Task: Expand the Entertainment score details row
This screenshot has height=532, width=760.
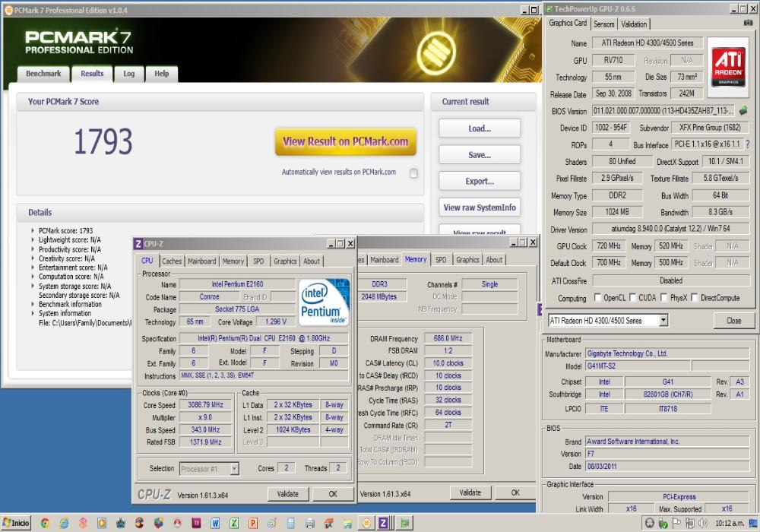Action: (33, 268)
